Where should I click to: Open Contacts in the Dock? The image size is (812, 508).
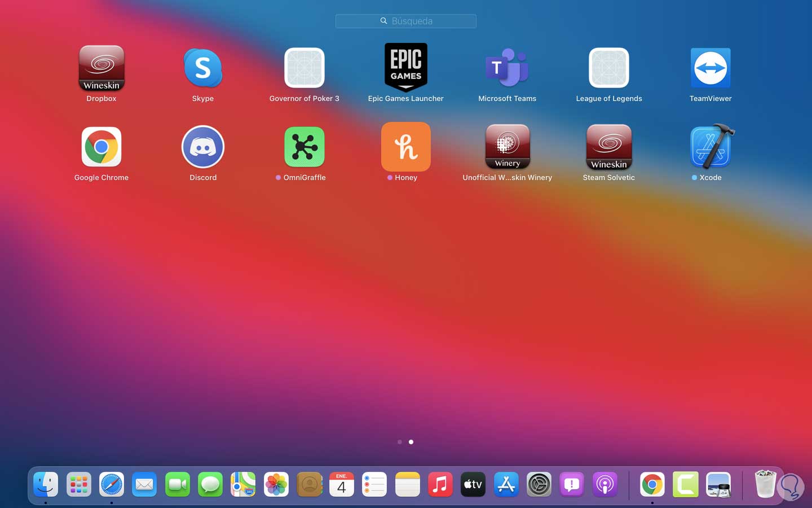(x=309, y=484)
